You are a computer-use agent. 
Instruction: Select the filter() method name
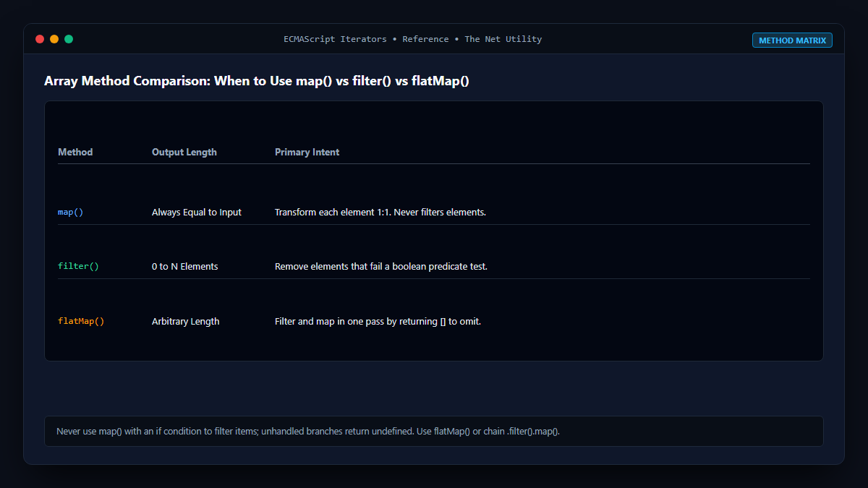coord(78,267)
